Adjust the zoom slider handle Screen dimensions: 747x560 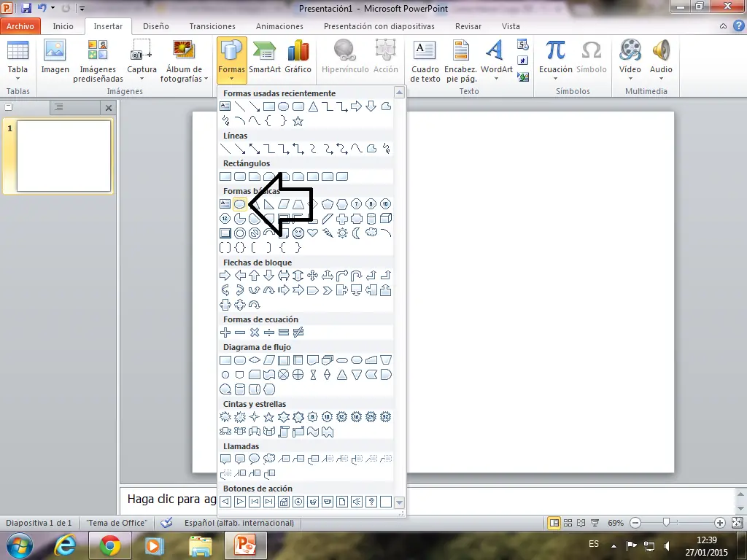coord(666,523)
